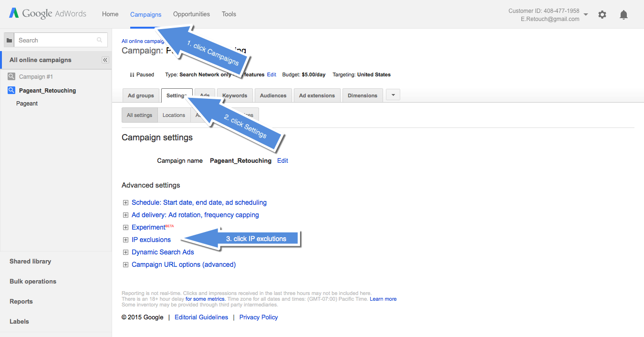Viewport: 644px width, 337px height.
Task: Click the folder icon beside Search
Action: [9, 41]
